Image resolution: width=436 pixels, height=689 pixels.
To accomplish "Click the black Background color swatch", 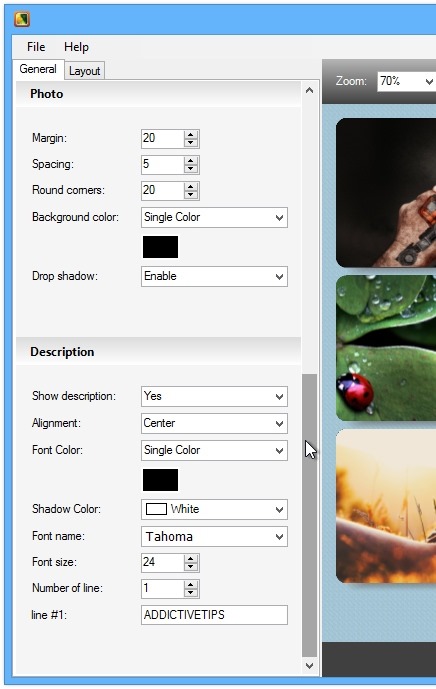I will pos(160,247).
